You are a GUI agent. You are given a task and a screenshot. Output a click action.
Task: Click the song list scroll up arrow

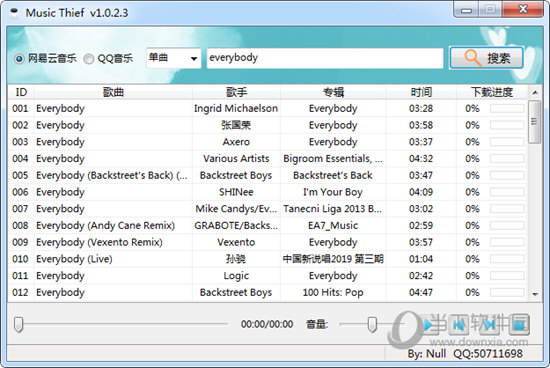535,93
